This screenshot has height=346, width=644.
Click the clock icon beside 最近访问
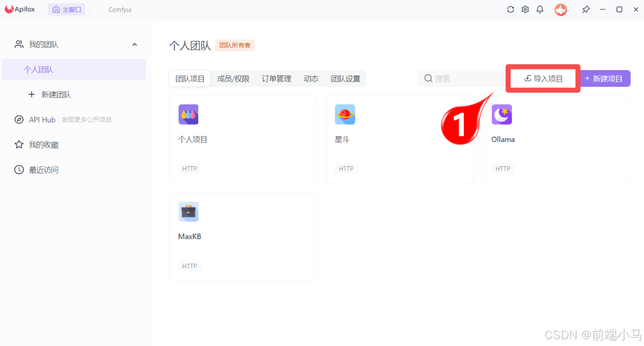(19, 170)
